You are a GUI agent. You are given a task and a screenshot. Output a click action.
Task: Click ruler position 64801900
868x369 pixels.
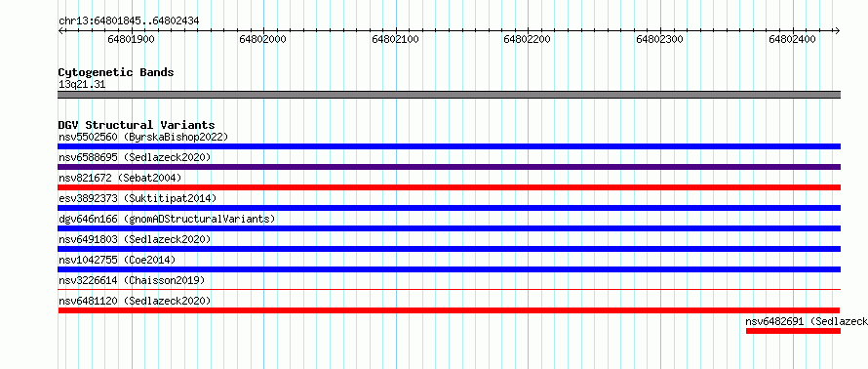[x=132, y=39]
